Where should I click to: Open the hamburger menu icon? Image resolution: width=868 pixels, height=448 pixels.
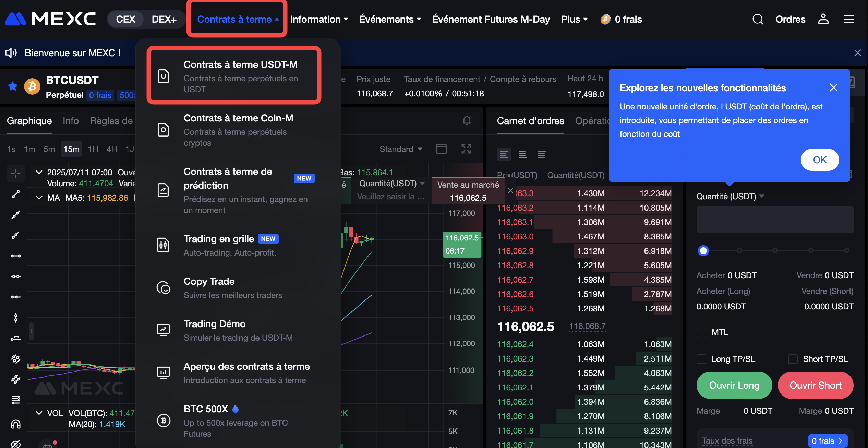848,19
